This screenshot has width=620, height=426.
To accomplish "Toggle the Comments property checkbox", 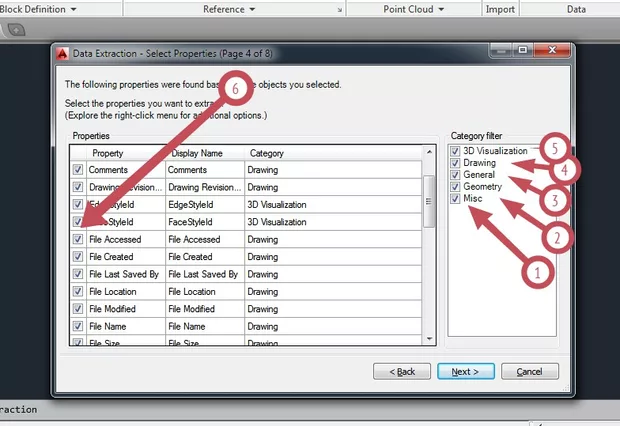I will point(78,170).
